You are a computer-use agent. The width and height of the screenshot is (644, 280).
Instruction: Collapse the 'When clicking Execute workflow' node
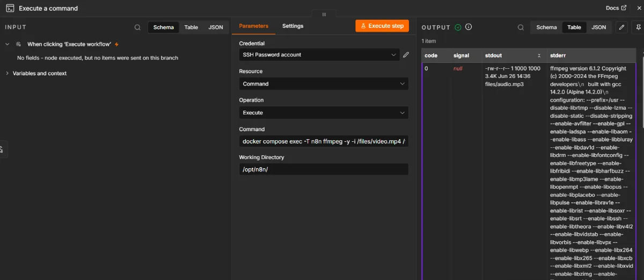7,44
